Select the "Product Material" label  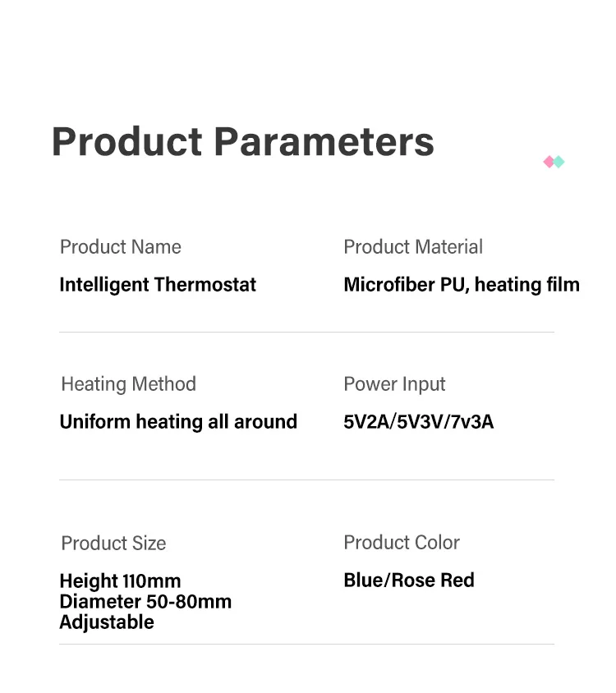(413, 247)
